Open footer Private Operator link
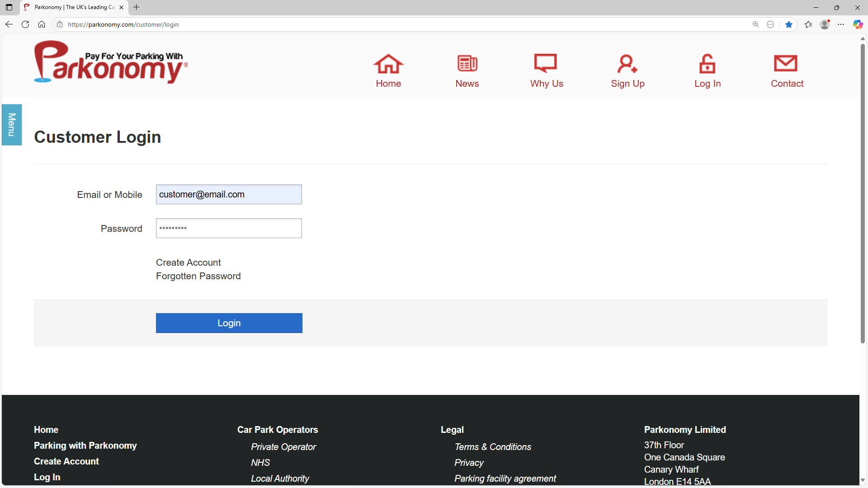The height and width of the screenshot is (488, 868). pos(283,447)
